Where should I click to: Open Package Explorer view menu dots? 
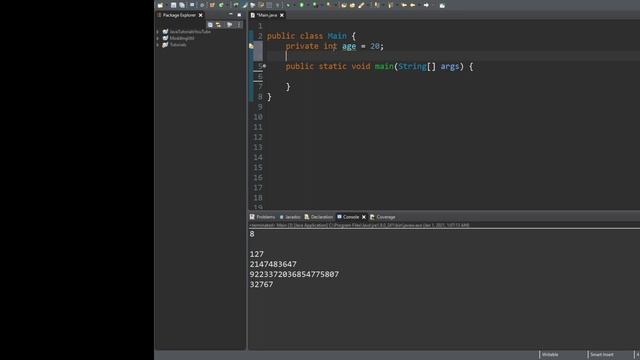[x=239, y=25]
